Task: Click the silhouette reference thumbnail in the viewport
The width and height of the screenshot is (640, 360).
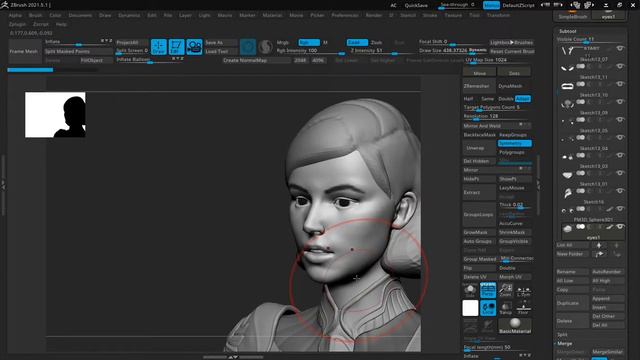Action: (55, 115)
